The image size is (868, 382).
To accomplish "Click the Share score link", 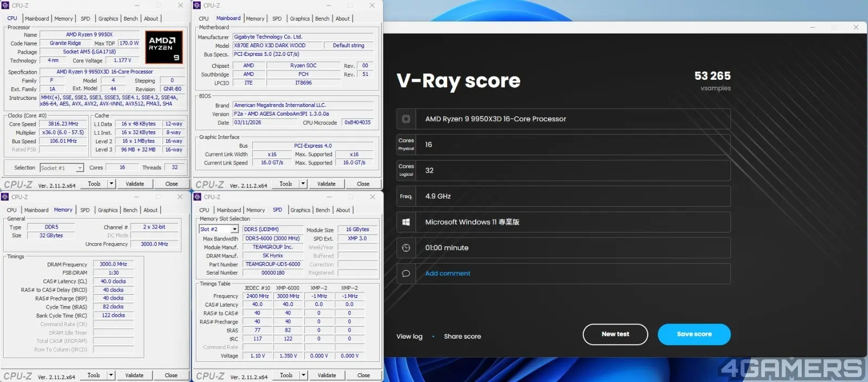I will click(x=462, y=336).
